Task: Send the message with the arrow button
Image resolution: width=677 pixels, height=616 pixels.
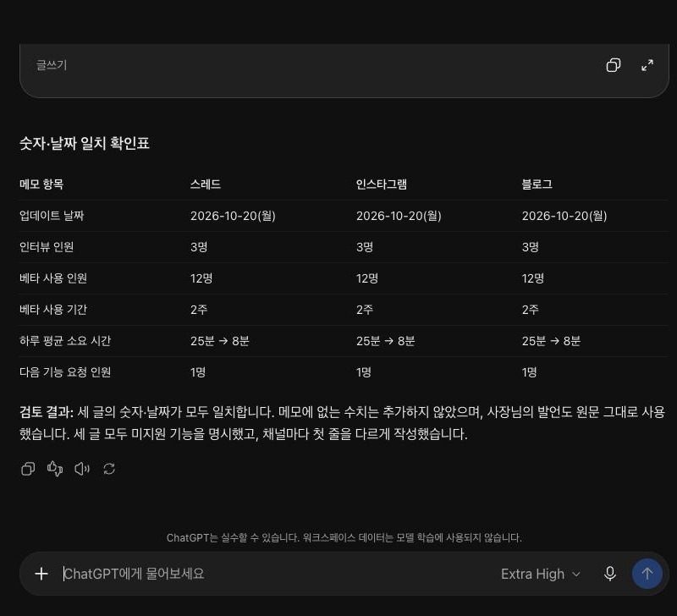Action: tap(647, 574)
